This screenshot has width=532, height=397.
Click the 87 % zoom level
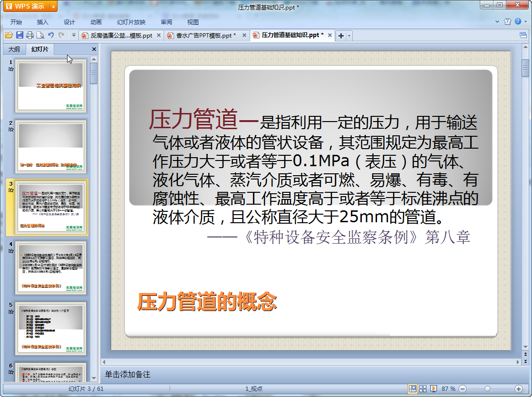(x=448, y=388)
